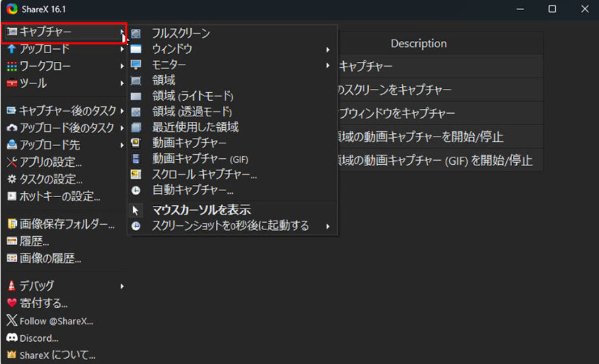Click the タスクの設定 gear icon
Viewport: 599px width, 364px height.
pyautogui.click(x=12, y=179)
